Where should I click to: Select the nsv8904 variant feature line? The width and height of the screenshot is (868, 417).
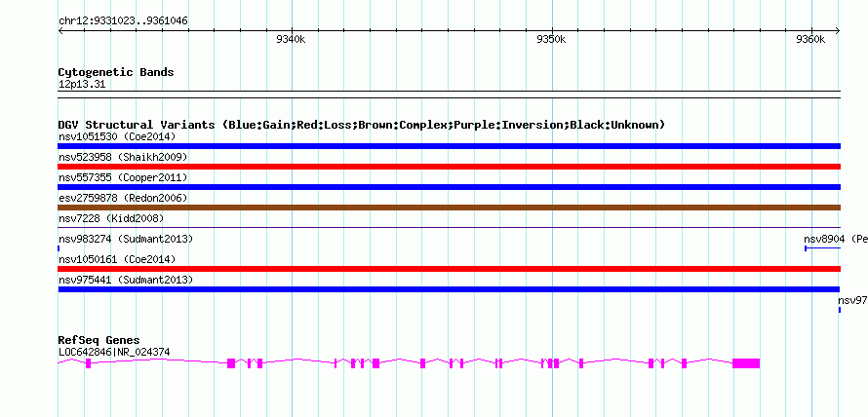click(x=822, y=248)
